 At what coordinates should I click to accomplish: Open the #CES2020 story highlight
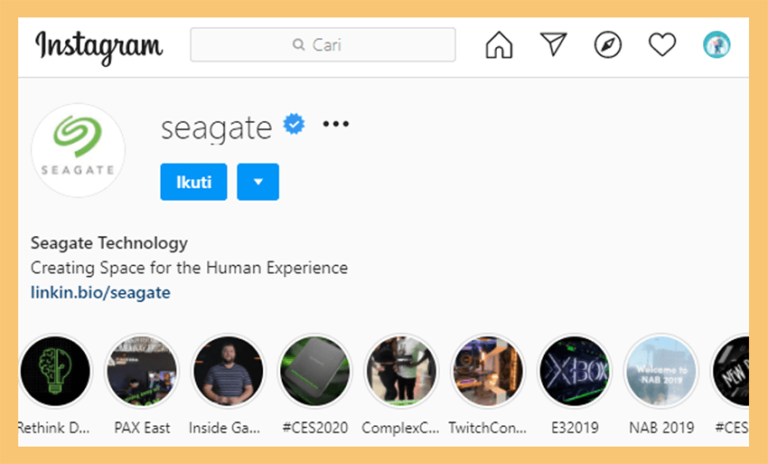pyautogui.click(x=315, y=371)
